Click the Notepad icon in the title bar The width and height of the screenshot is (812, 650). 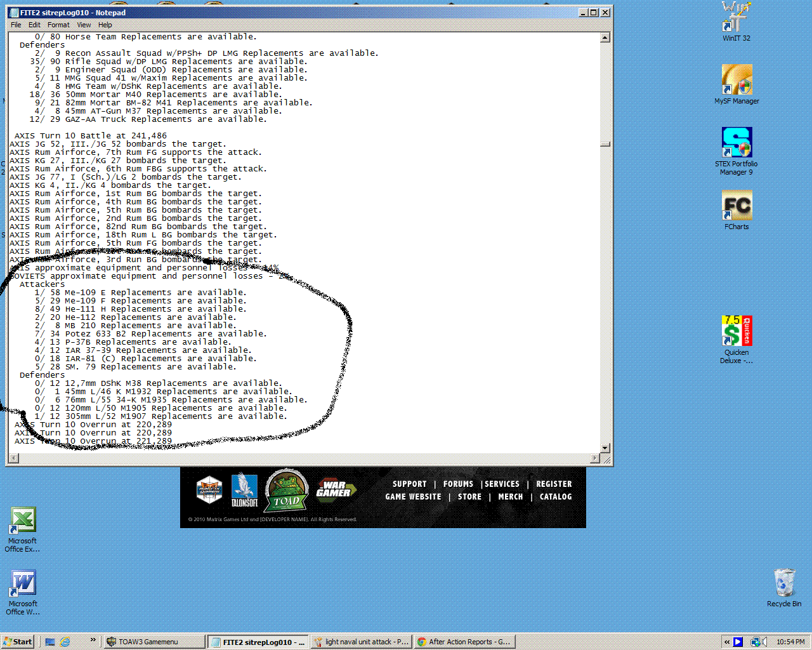click(x=13, y=13)
